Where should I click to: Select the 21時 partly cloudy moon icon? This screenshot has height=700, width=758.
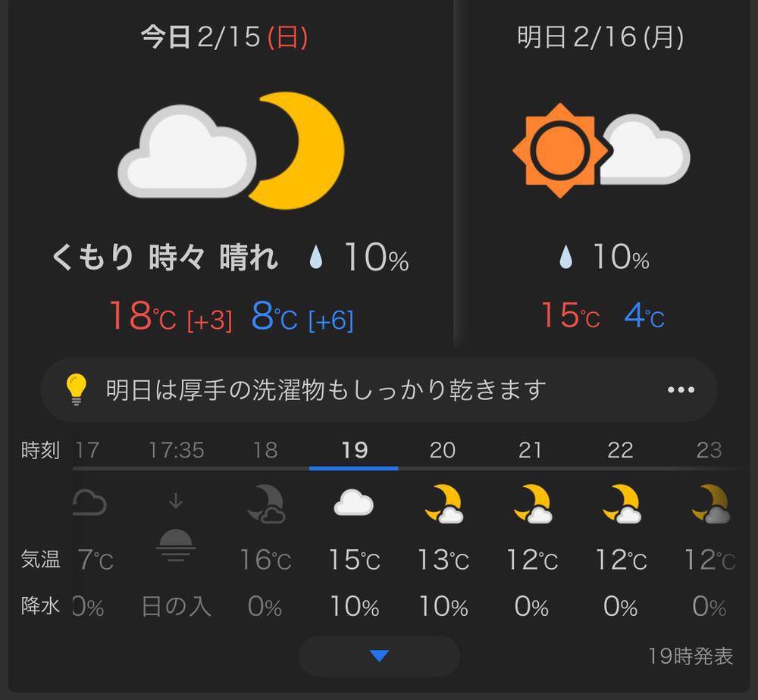(x=532, y=504)
